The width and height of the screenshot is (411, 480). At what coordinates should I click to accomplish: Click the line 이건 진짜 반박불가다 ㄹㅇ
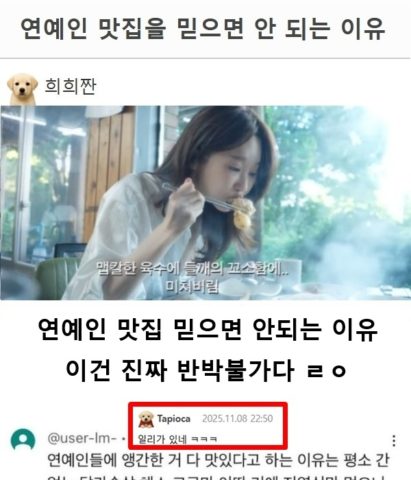click(x=206, y=370)
